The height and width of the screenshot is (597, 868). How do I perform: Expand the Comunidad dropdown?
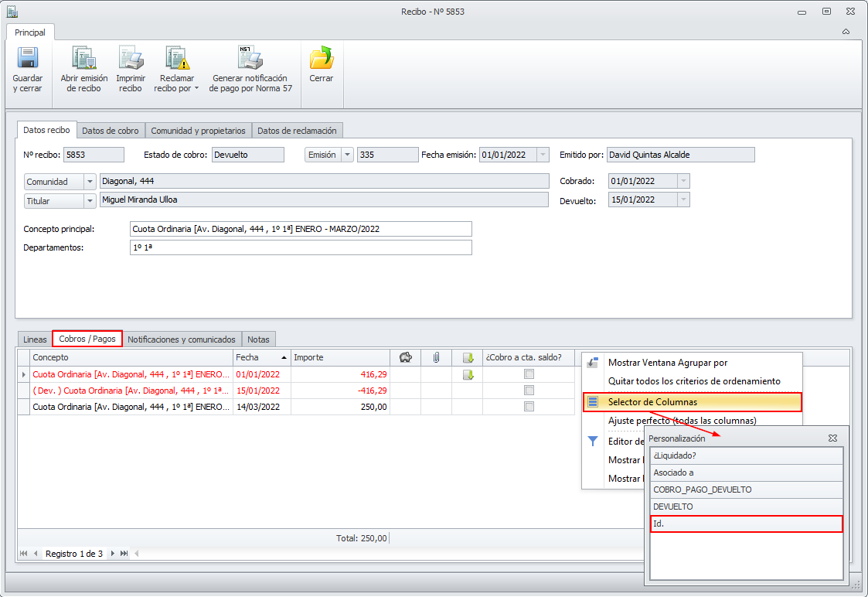tap(90, 182)
